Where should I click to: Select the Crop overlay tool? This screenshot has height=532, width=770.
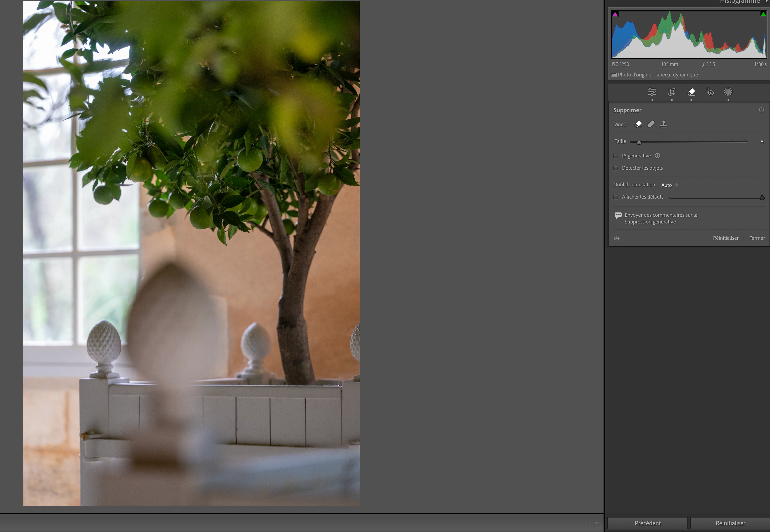pos(672,92)
